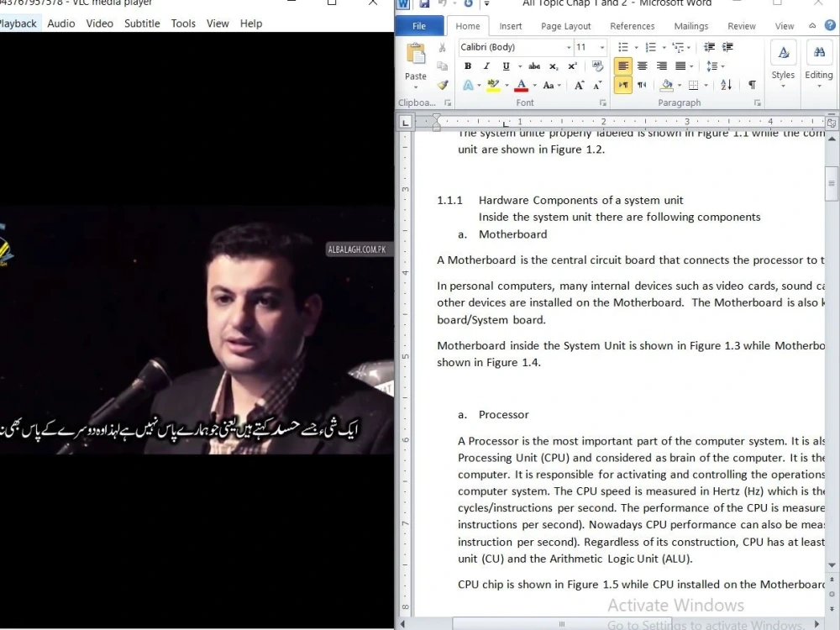Switch to the Mailings tab

(691, 26)
